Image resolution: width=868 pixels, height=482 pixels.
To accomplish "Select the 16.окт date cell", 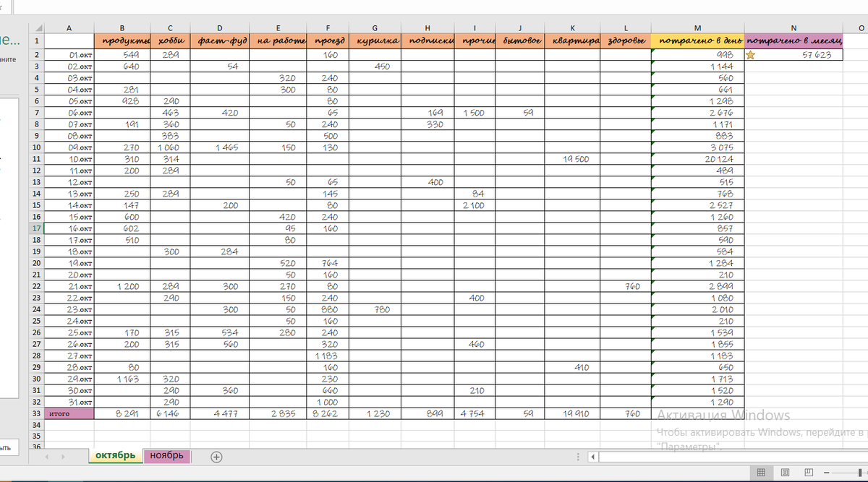I will [x=69, y=228].
